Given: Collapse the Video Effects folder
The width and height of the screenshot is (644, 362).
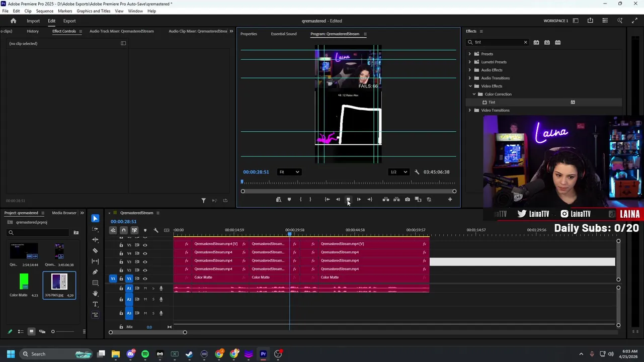Looking at the screenshot, I should [470, 86].
